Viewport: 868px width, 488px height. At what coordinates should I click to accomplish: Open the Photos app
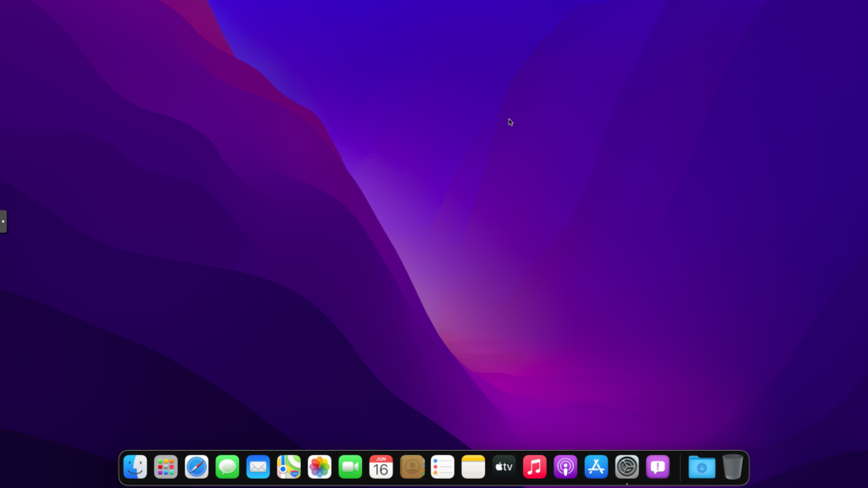[x=320, y=467]
